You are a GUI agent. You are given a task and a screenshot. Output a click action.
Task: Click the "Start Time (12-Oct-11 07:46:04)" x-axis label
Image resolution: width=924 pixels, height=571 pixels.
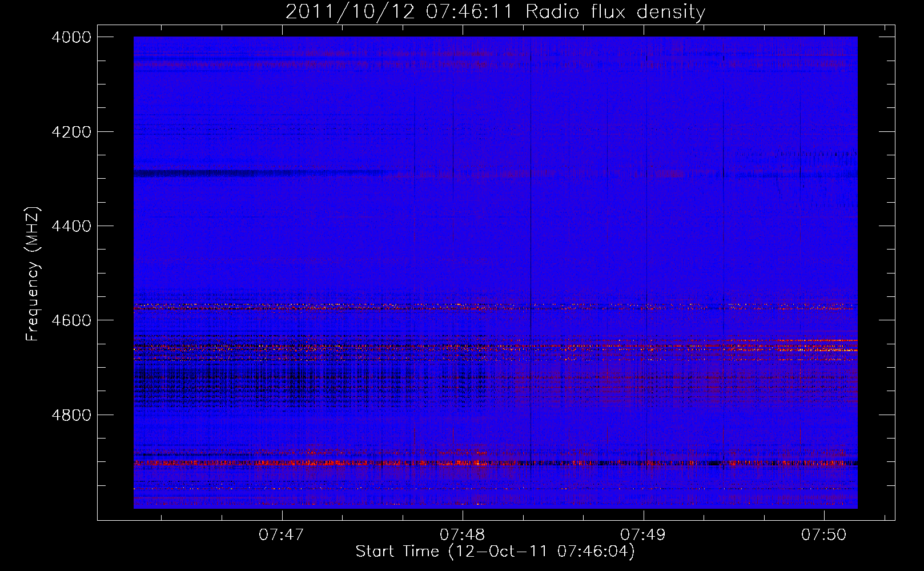[495, 552]
